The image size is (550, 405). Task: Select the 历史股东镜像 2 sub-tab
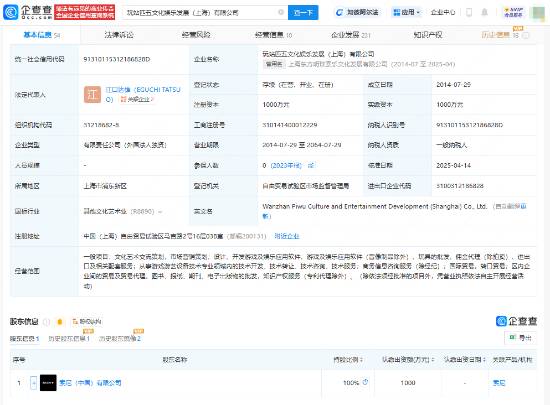tap(120, 339)
